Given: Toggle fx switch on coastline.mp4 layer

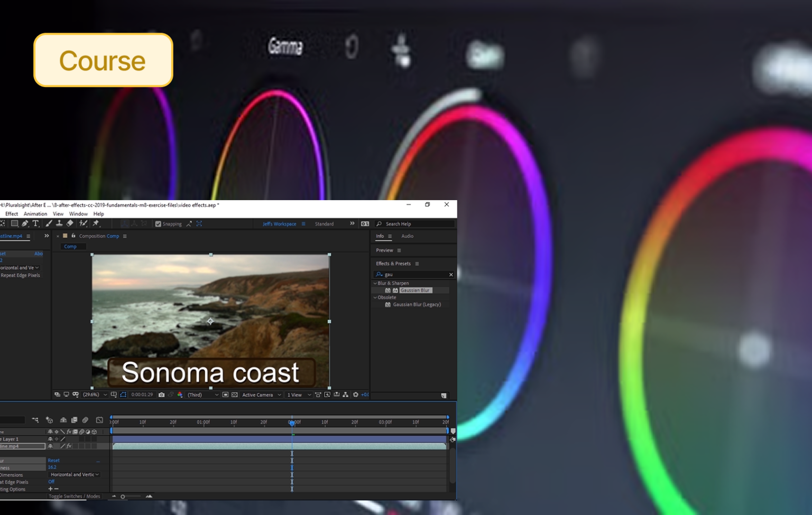Looking at the screenshot, I should tap(69, 446).
